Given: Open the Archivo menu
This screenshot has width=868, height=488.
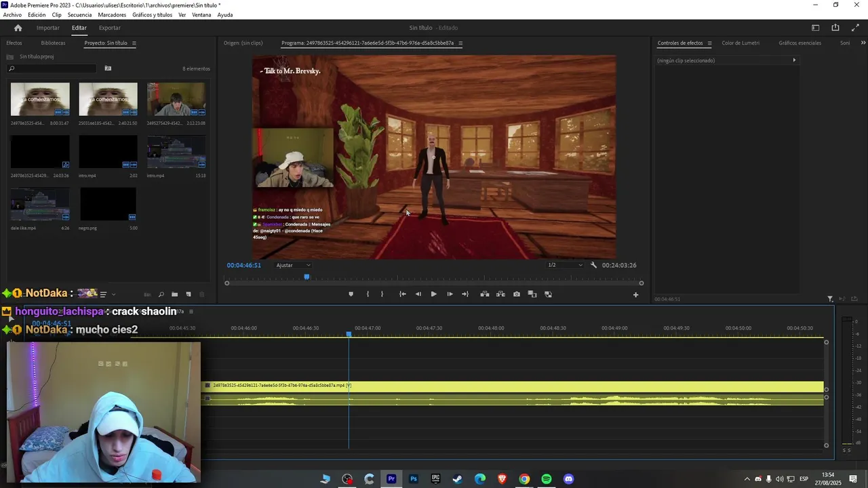Looking at the screenshot, I should coord(12,15).
